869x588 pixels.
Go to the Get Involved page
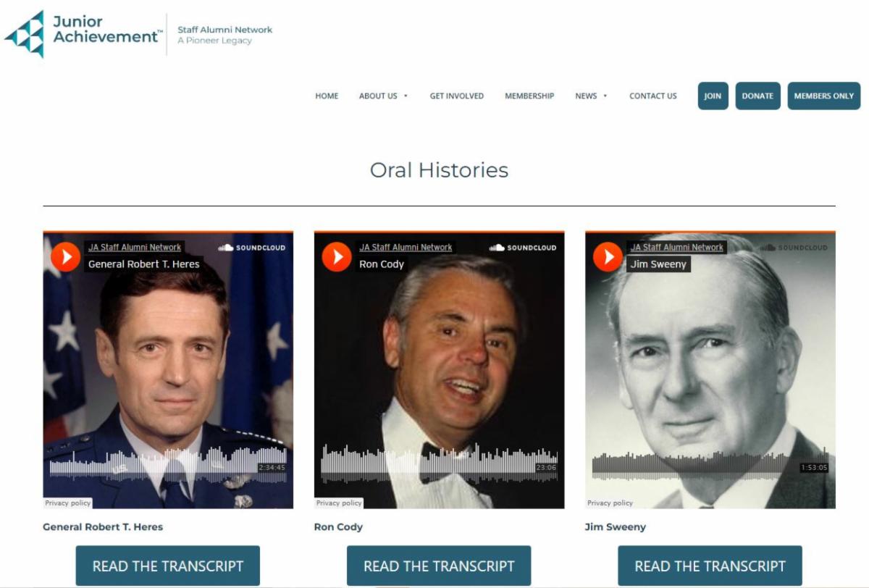457,96
